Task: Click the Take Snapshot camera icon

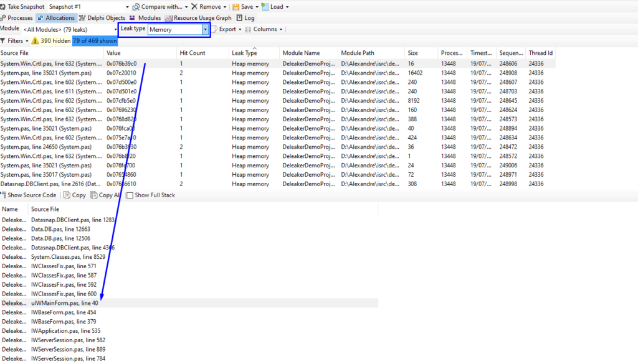Action: (3, 6)
